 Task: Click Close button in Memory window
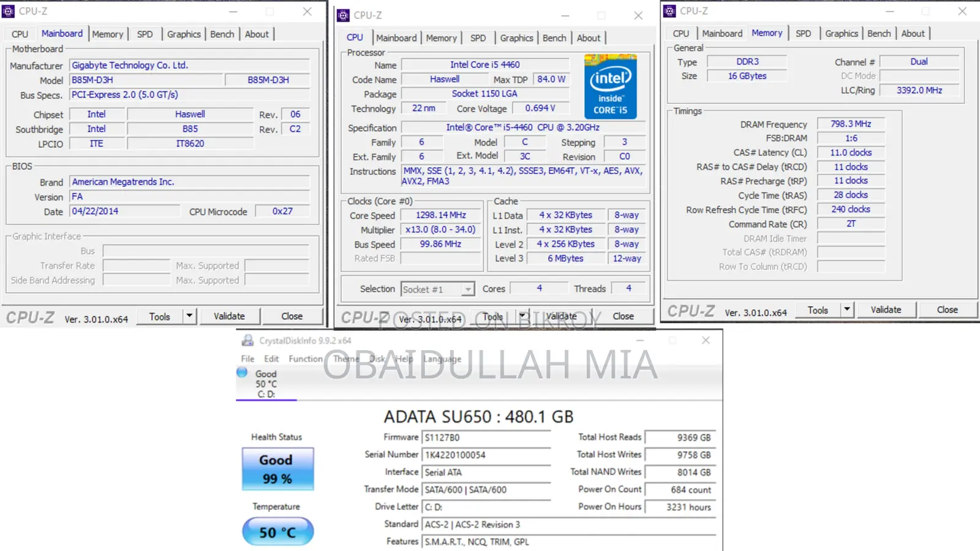947,310
